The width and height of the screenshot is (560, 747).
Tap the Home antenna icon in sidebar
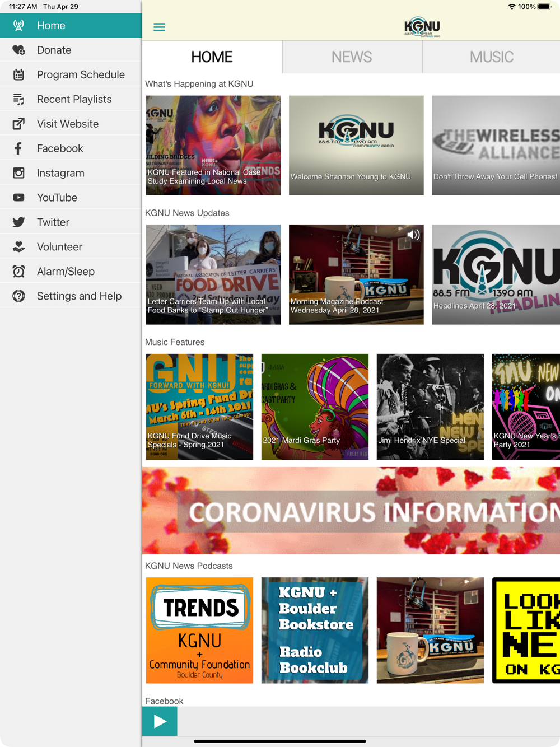tap(18, 26)
